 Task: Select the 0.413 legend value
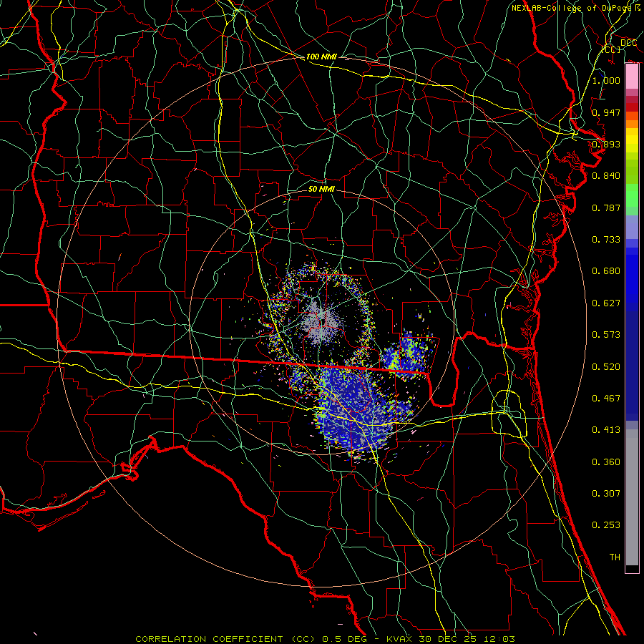(x=606, y=430)
